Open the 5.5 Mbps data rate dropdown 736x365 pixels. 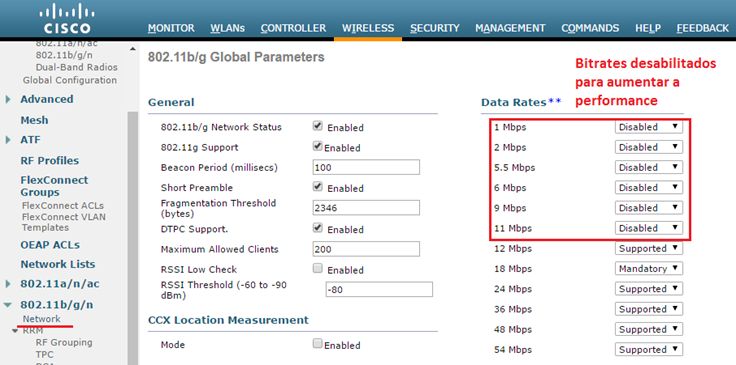point(649,167)
